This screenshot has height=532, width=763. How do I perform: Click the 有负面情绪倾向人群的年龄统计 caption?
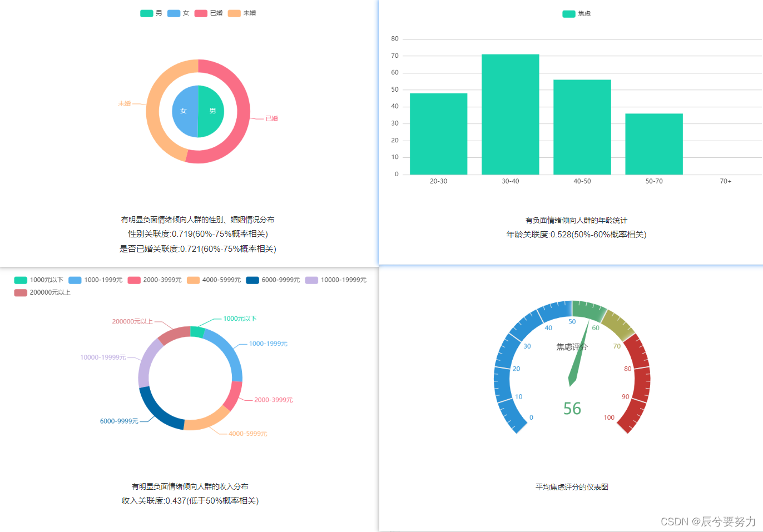pyautogui.click(x=576, y=220)
